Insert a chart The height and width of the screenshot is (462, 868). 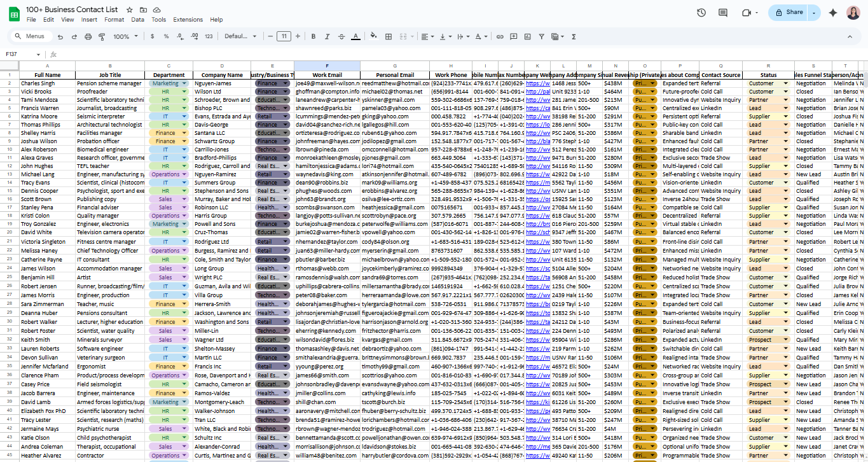(527, 37)
